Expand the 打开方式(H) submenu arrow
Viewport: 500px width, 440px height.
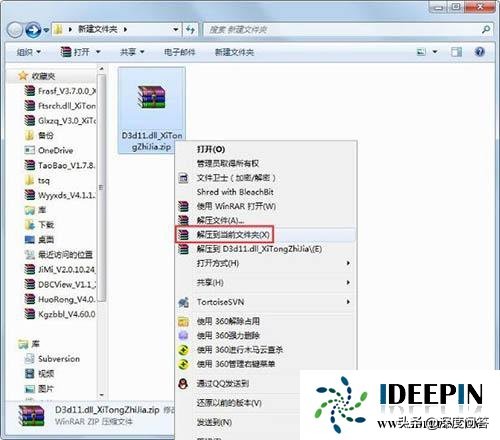348,263
